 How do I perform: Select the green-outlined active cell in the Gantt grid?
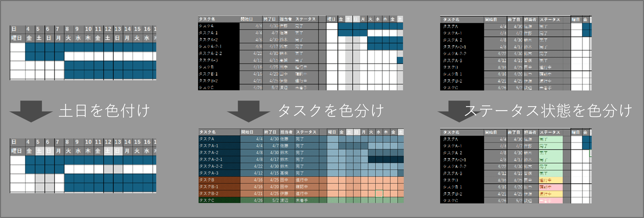coord(379,193)
